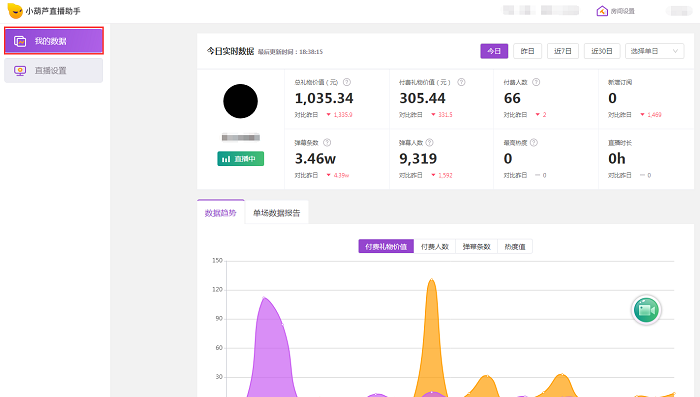Screen dimensions: 700x397
Task: Click the 直播设置 monitor icon
Action: point(20,71)
